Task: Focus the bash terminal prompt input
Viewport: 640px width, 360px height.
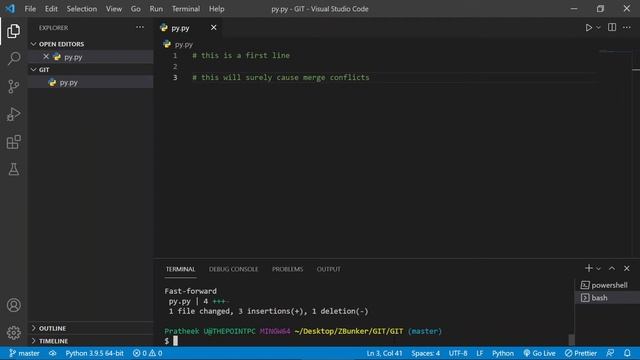Action: (x=175, y=341)
